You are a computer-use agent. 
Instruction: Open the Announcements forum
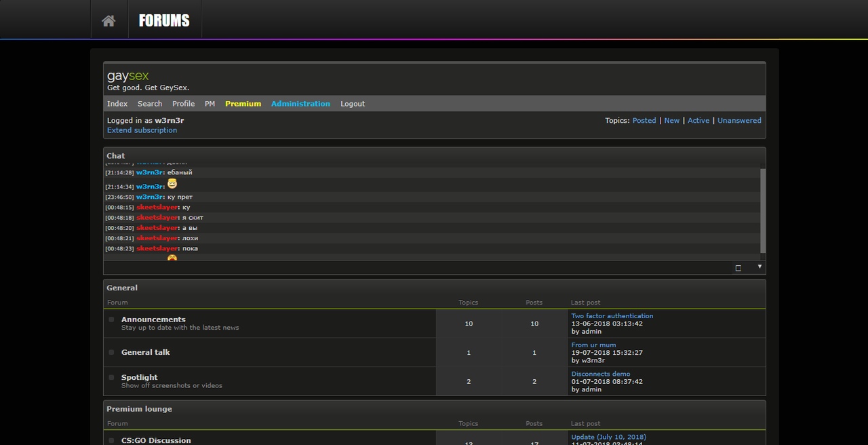(x=153, y=320)
